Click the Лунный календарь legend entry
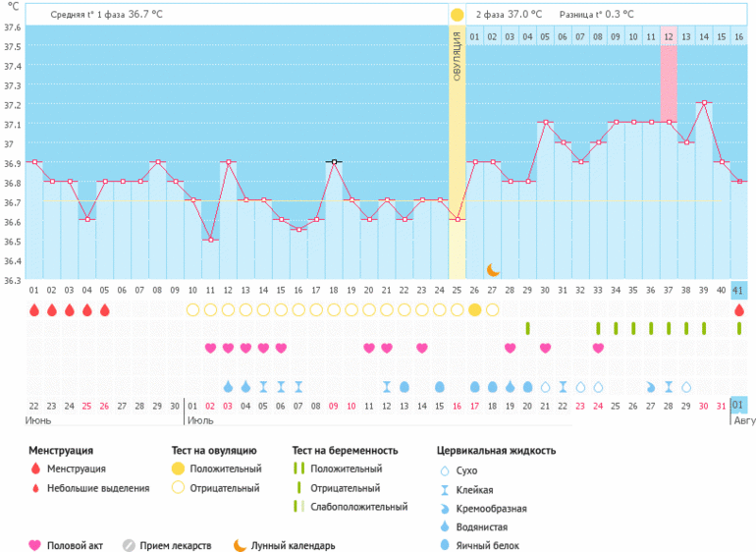This screenshot has width=756, height=552. tap(293, 545)
